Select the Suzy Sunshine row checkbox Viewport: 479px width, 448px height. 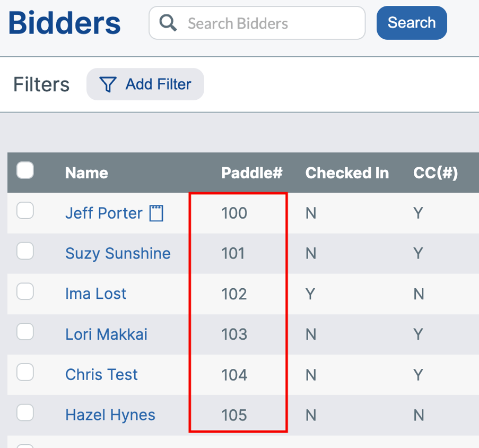tap(25, 251)
